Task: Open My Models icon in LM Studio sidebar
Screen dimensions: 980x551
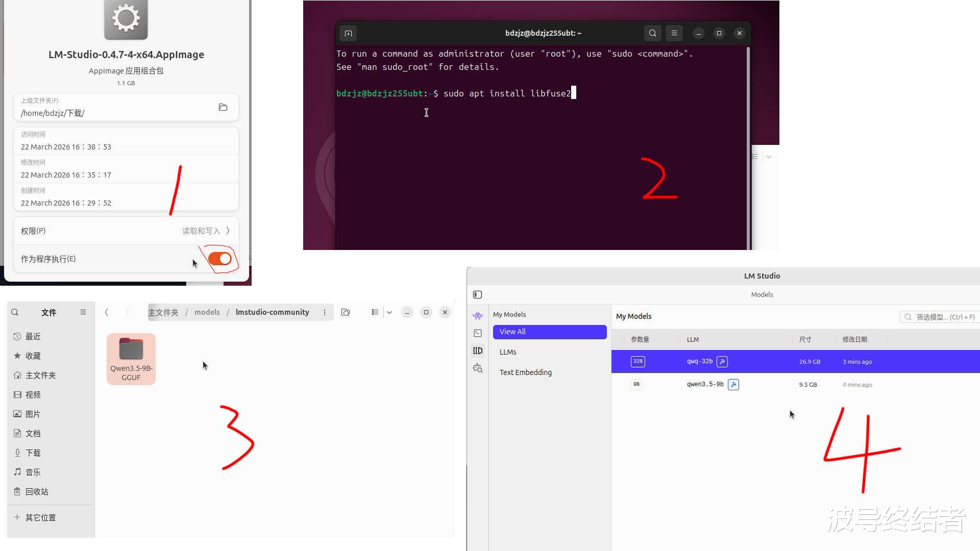Action: click(478, 350)
